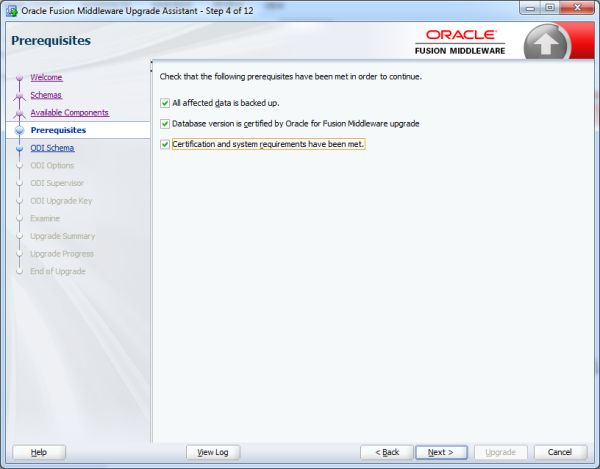The height and width of the screenshot is (469, 600).
Task: Go to the Welcome step link
Action: (x=46, y=77)
